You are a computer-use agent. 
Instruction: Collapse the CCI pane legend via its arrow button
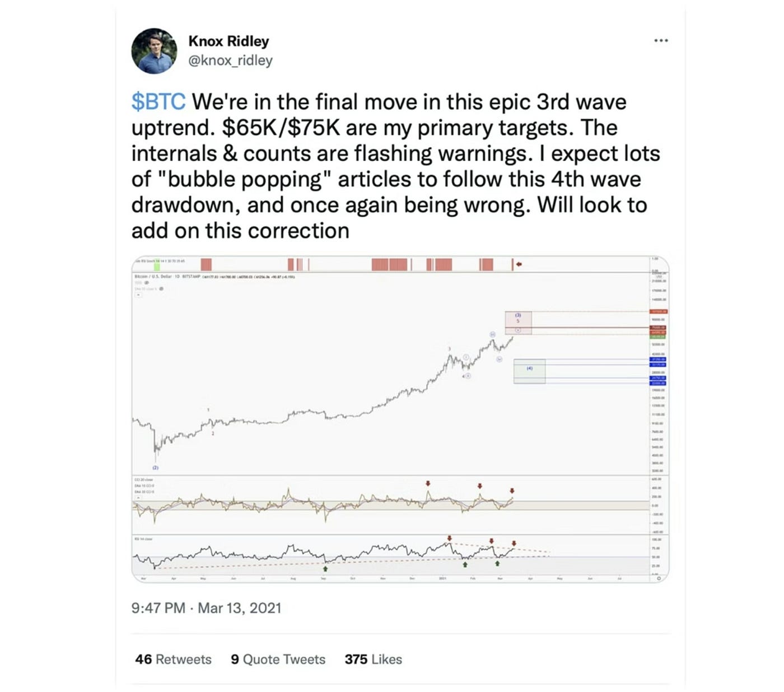point(138,497)
